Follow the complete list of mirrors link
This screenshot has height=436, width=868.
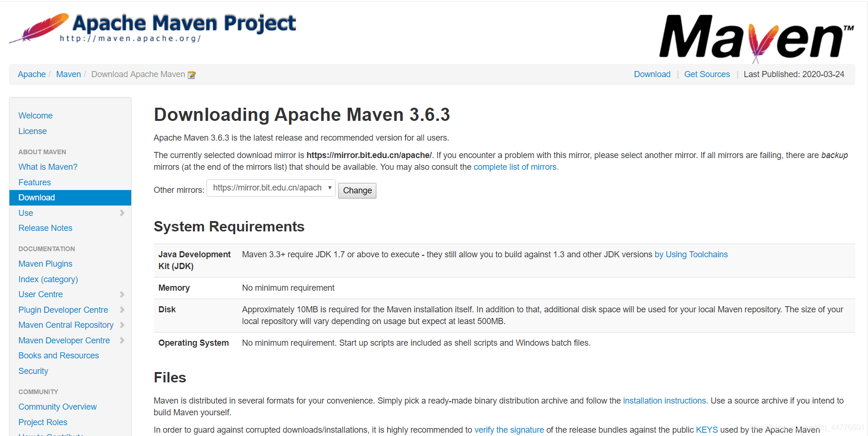(x=516, y=167)
